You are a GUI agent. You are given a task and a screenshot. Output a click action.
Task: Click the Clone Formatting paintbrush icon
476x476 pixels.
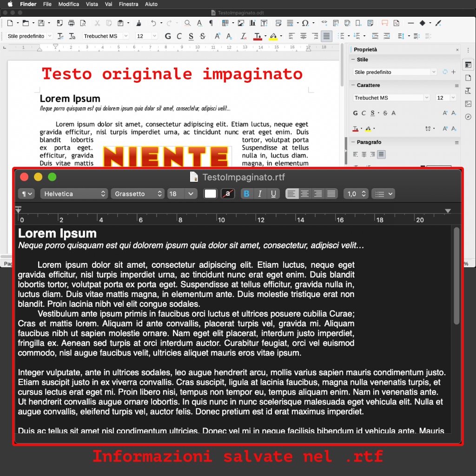click(139, 23)
